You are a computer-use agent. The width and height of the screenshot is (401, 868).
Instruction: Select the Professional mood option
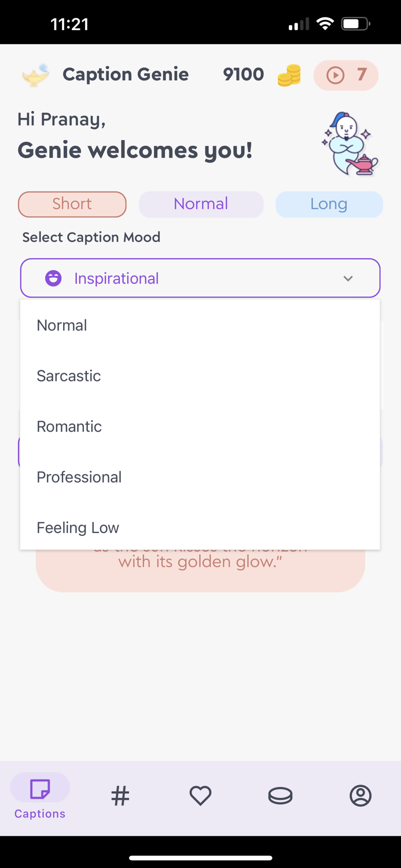coord(79,477)
